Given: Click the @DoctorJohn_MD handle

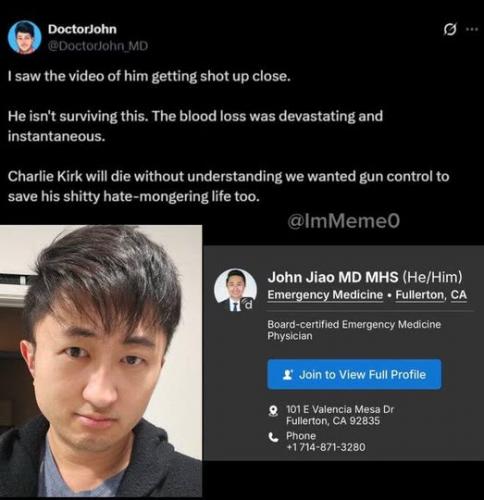Looking at the screenshot, I should pos(98,46).
